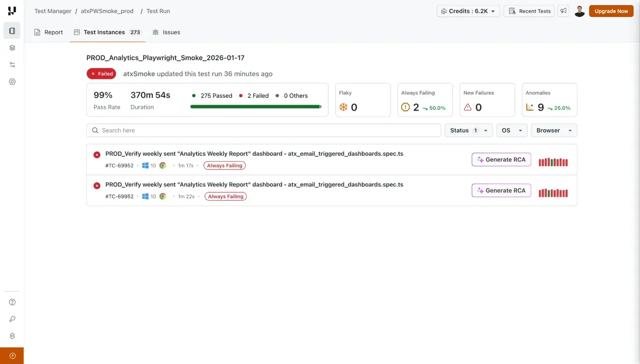The height and width of the screenshot is (364, 640).
Task: Open the atxPWSmoke_prod breadcrumb link
Action: point(107,11)
